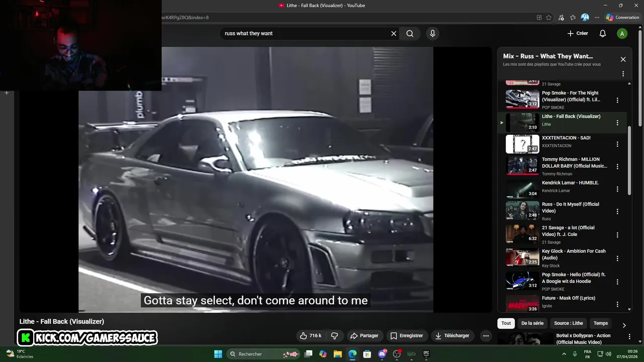This screenshot has width=644, height=362.
Task: Play XXXTENTACION SAD! thumbnail
Action: [x=522, y=144]
